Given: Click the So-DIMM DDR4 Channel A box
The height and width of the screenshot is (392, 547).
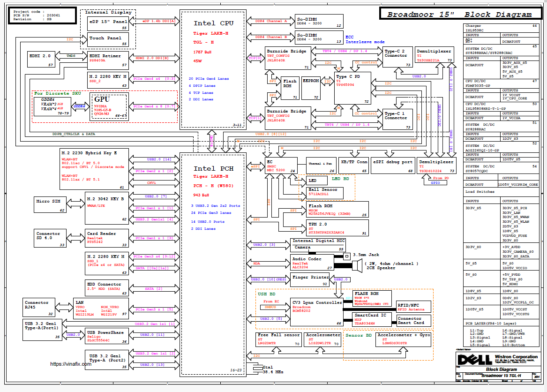Looking at the screenshot, I should click(x=319, y=21).
